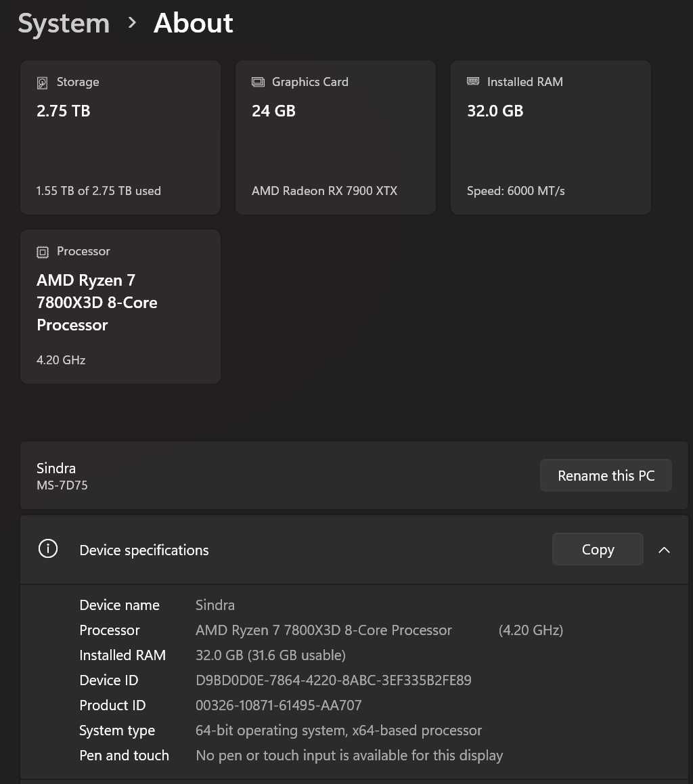Select the 'No pen or touch input' value

(x=349, y=756)
